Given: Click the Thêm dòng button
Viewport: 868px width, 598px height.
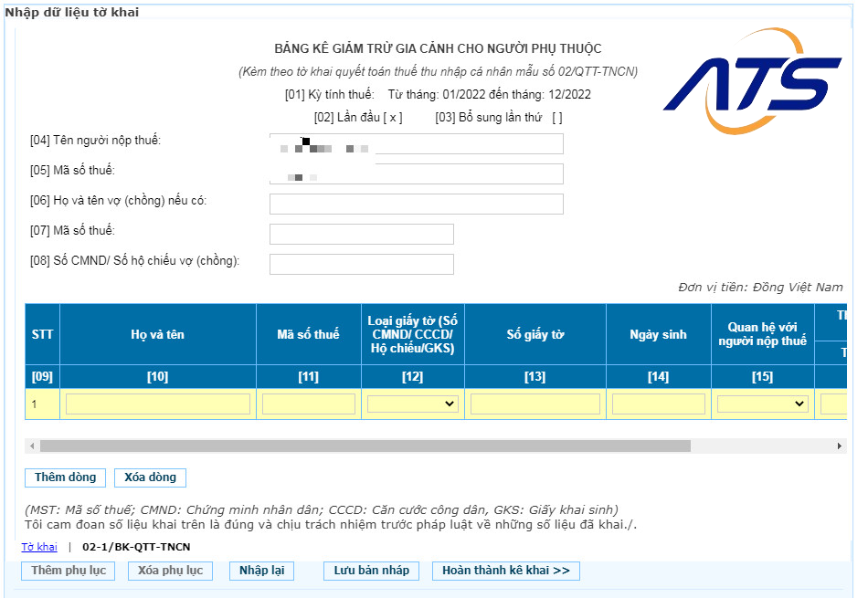Looking at the screenshot, I should [66, 477].
